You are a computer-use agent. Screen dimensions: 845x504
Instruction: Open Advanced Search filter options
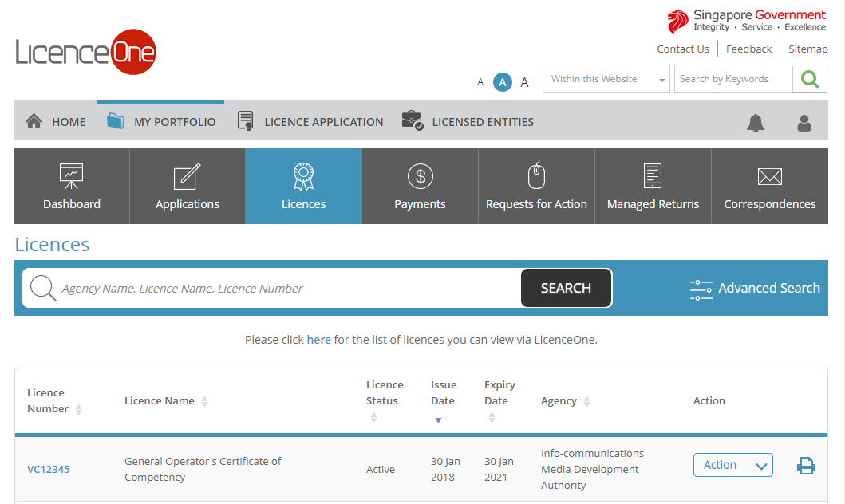pyautogui.click(x=755, y=289)
